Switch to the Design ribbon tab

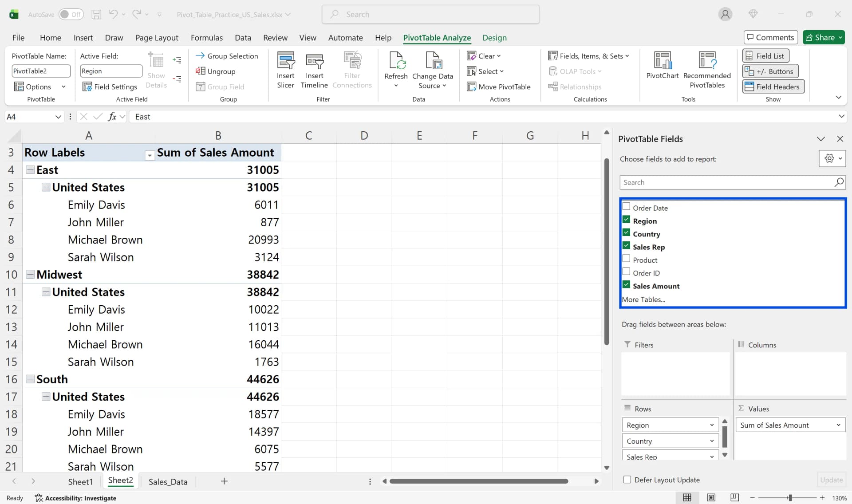coord(494,38)
